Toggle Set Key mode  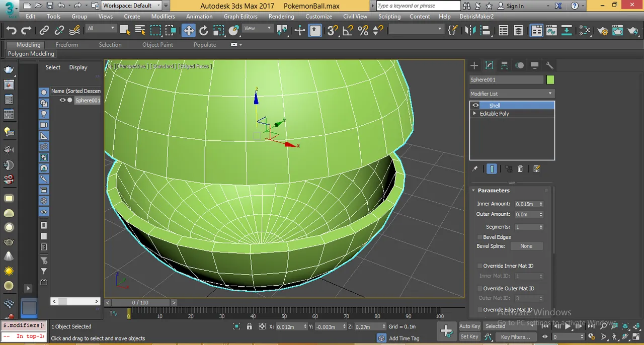pos(470,336)
